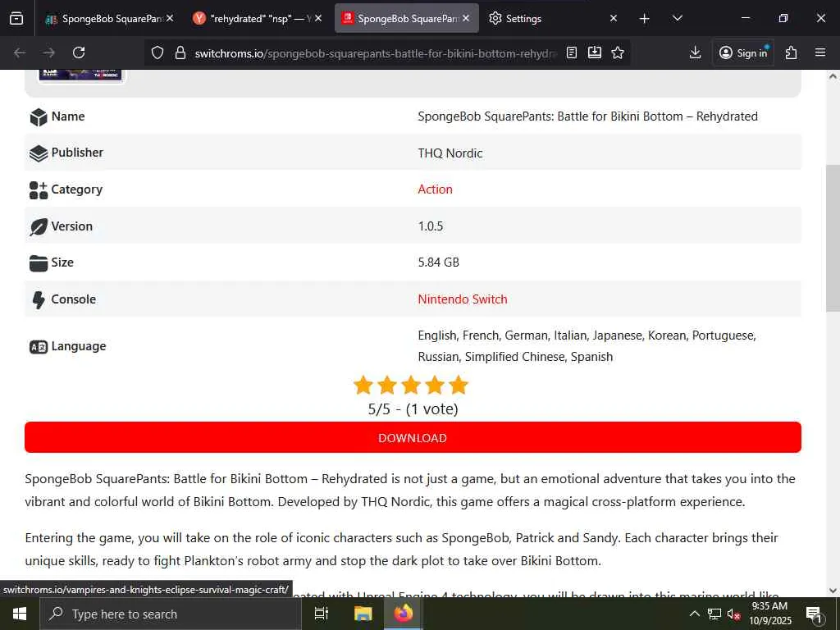Open the clock showing 9:35 AM
Viewport: 840px width, 630px height.
coord(769,614)
